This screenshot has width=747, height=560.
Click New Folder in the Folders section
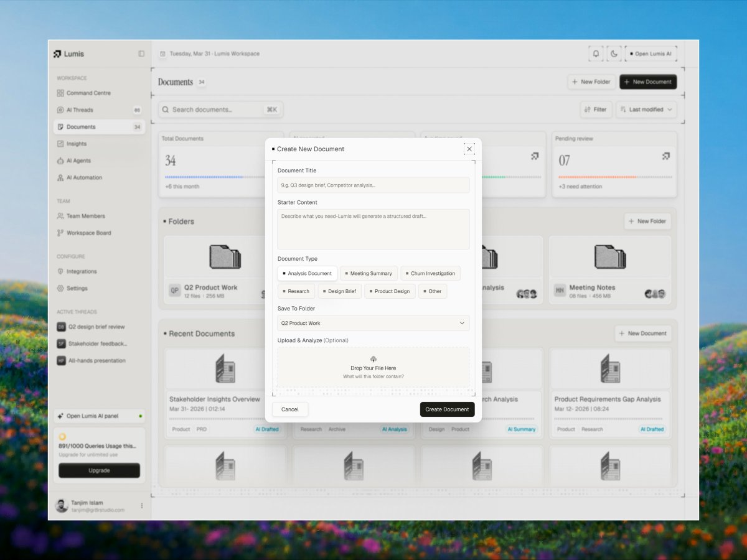(647, 221)
